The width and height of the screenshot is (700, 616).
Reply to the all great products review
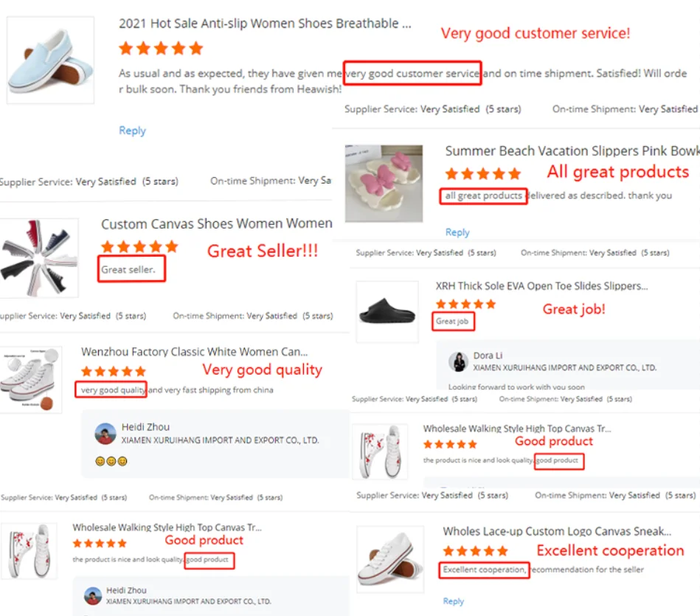coord(457,232)
